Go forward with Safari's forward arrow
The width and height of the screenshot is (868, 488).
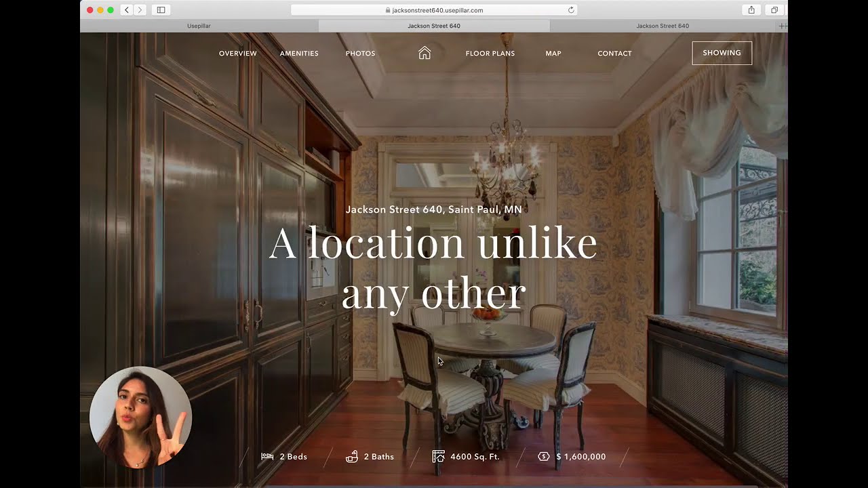(140, 10)
